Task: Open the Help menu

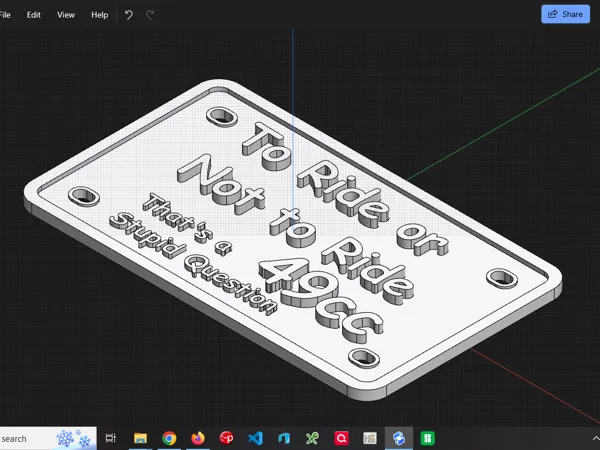Action: 99,15
